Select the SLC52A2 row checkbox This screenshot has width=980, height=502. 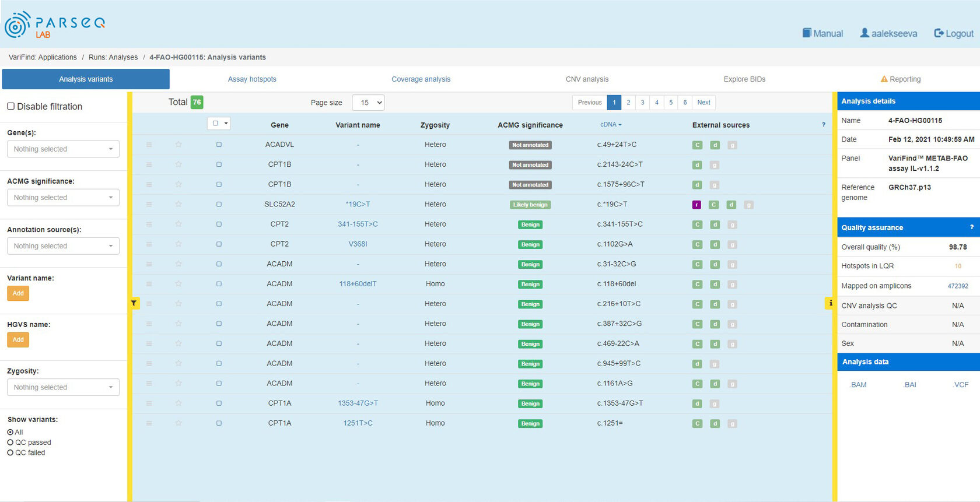219,204
